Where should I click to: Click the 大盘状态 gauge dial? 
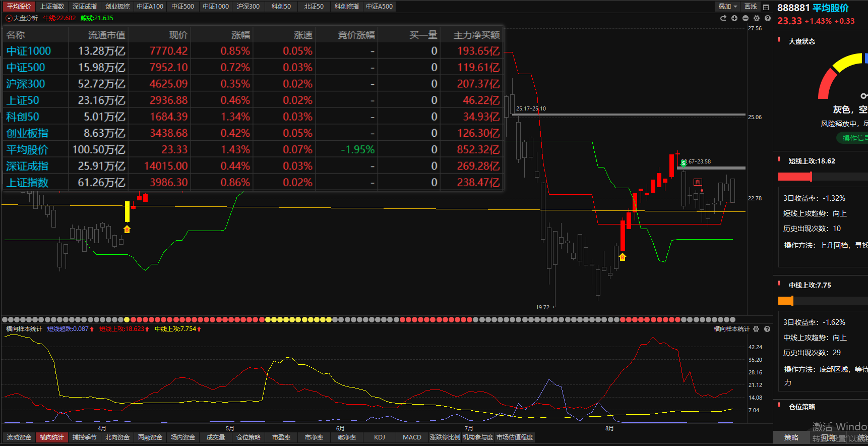[843, 76]
